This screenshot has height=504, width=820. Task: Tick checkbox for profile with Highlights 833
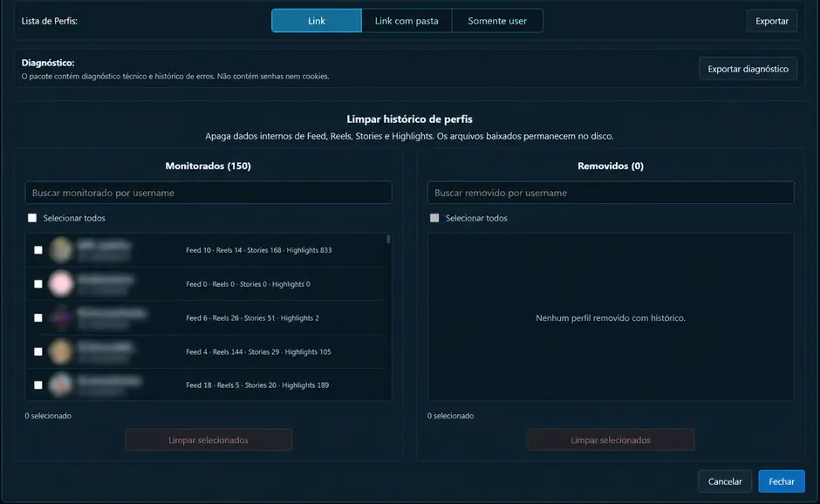click(x=38, y=250)
